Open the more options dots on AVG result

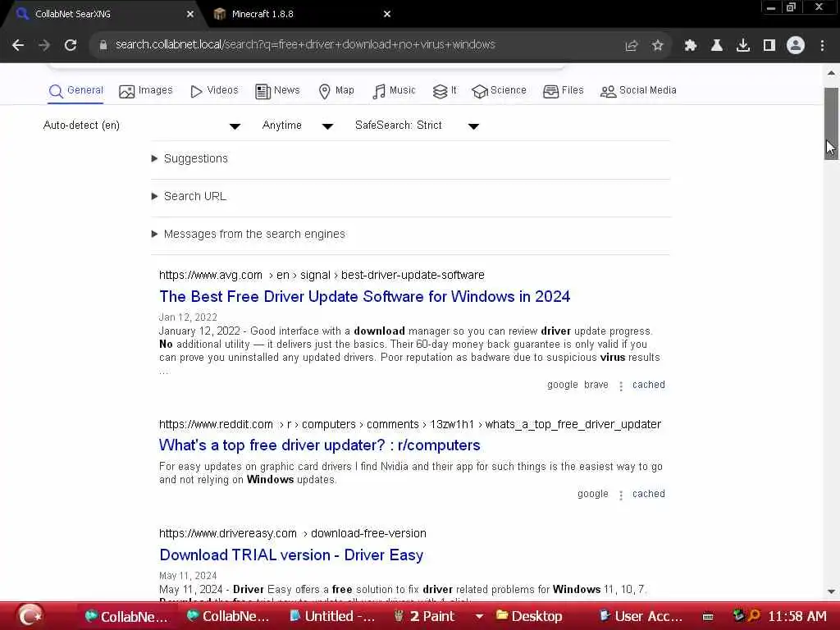pyautogui.click(x=621, y=386)
